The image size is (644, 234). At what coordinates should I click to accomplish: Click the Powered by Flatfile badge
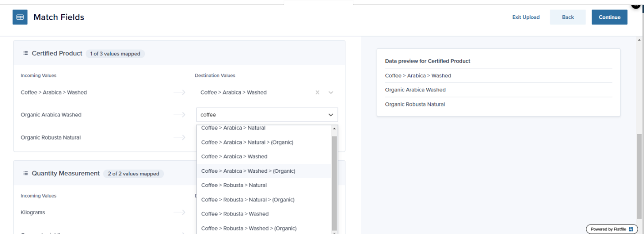612,229
